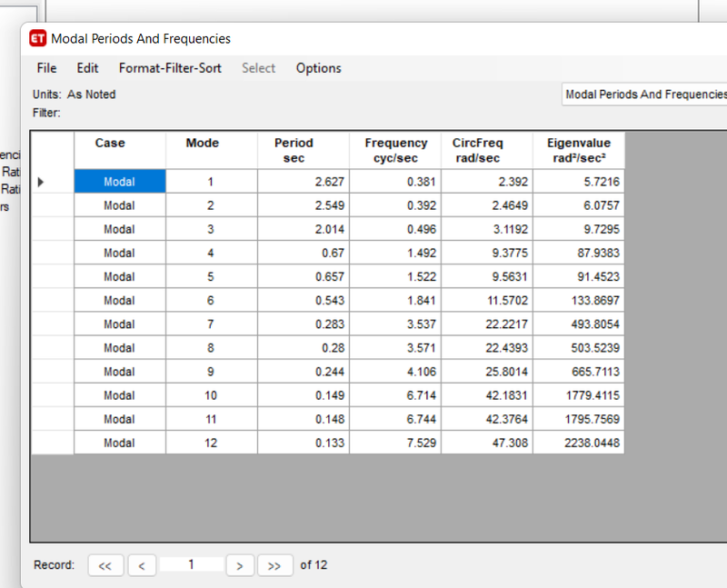Select period value 0.67
The image size is (727, 588).
click(x=304, y=253)
